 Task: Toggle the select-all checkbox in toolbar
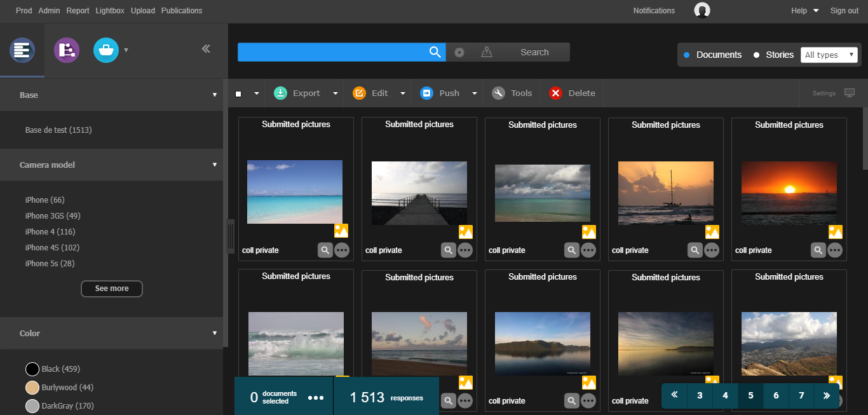[x=238, y=93]
